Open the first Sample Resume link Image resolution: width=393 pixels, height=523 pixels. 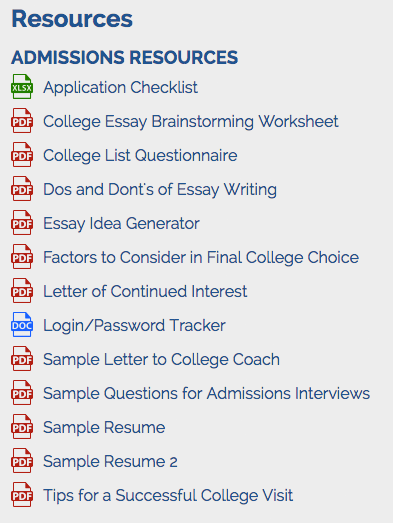104,427
